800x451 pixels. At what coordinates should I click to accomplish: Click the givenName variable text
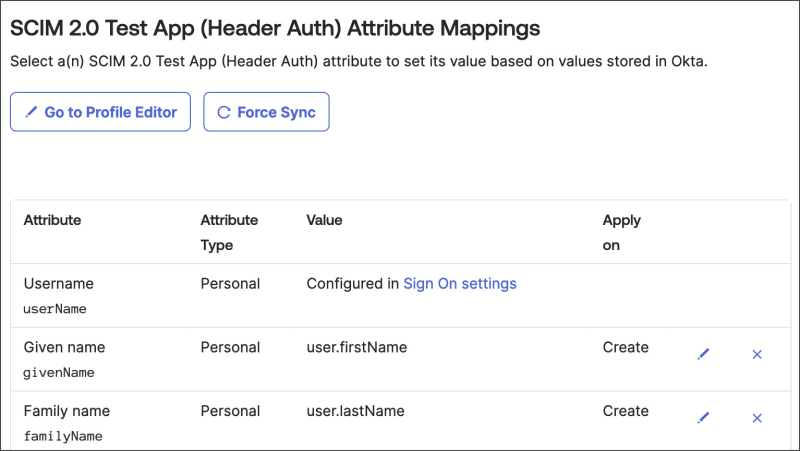pos(59,373)
